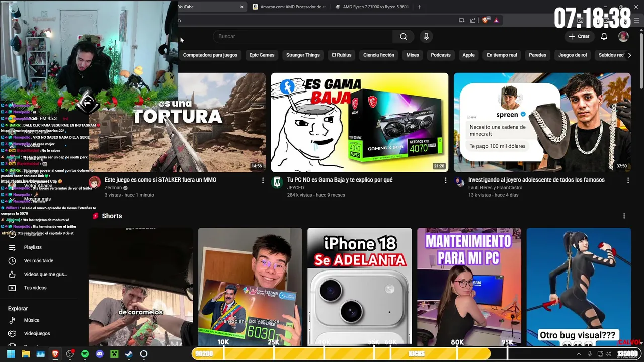Open Minecraft creeper taskbar icon

tap(114, 354)
